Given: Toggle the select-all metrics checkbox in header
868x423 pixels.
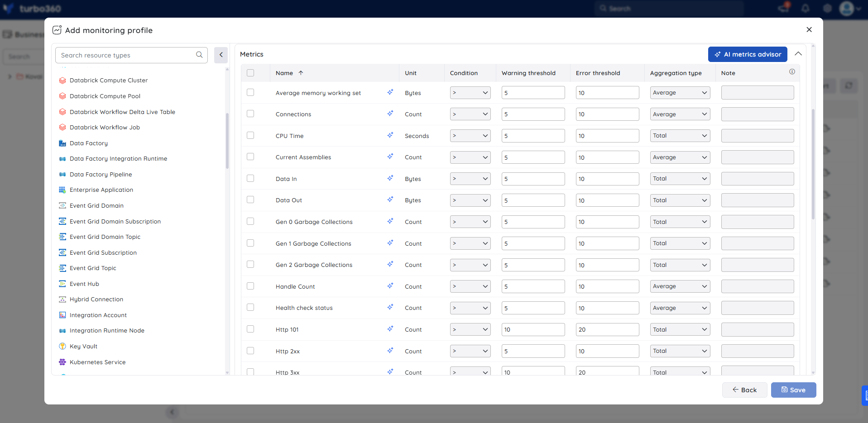Looking at the screenshot, I should (250, 73).
